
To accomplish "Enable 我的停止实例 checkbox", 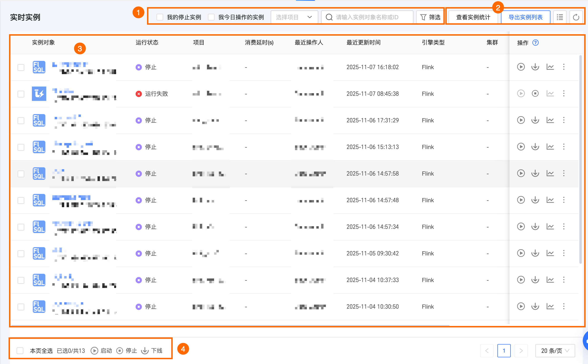I will 160,17.
